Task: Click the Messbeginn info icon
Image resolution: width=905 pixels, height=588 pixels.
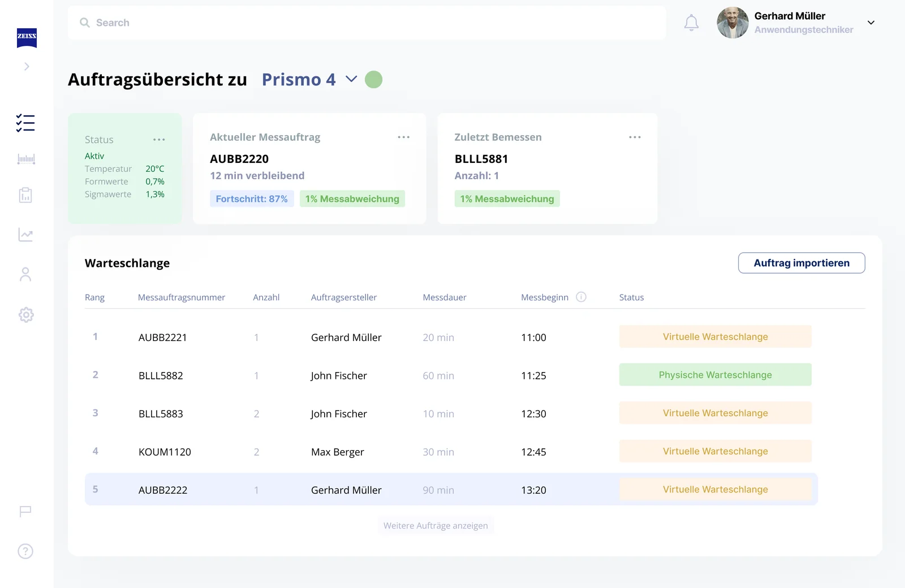Action: [581, 297]
